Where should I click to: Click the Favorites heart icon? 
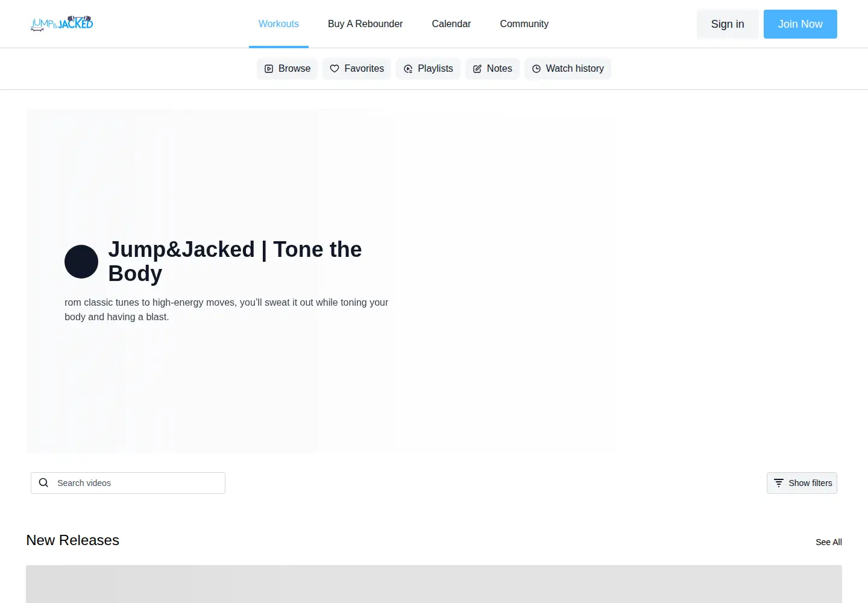pyautogui.click(x=335, y=69)
